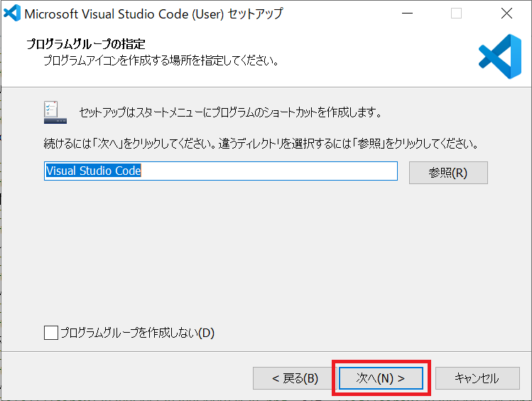532x401 pixels.
Task: Click the VS Code icon in title bar
Action: pyautogui.click(x=12, y=13)
